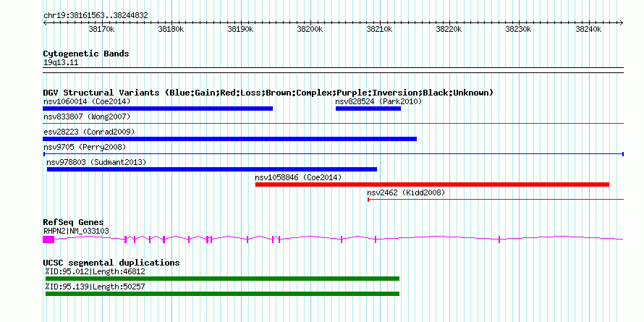The width and height of the screenshot is (644, 322).
Task: Click the 38170k ruler label
Action: (101, 30)
